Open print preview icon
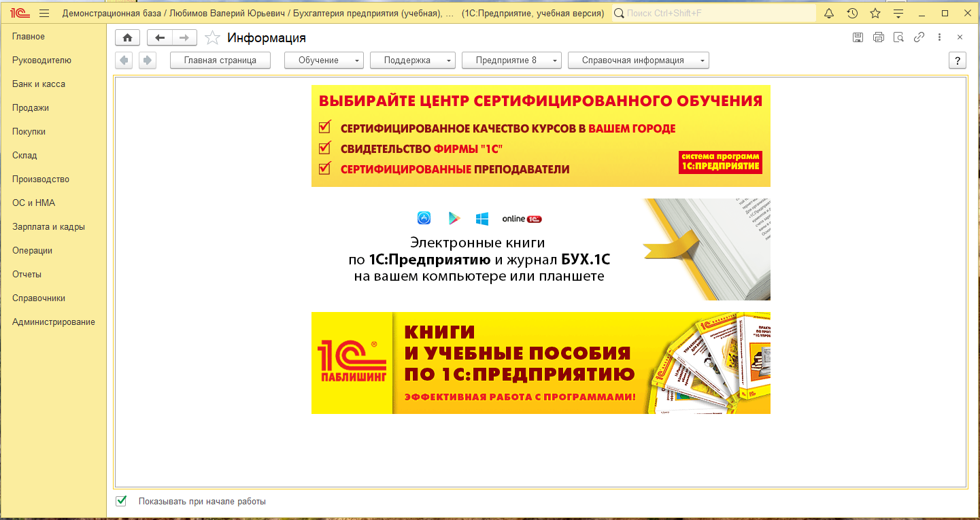Screen dimensions: 980x520 point(898,37)
